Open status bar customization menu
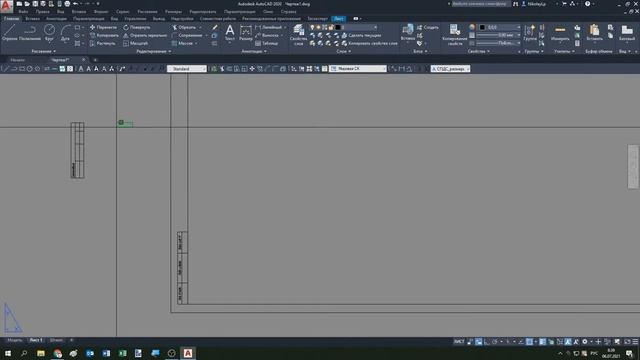 [635, 342]
